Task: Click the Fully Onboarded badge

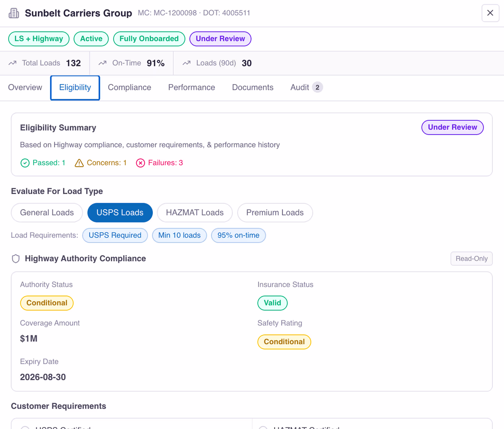Action: coord(149,39)
